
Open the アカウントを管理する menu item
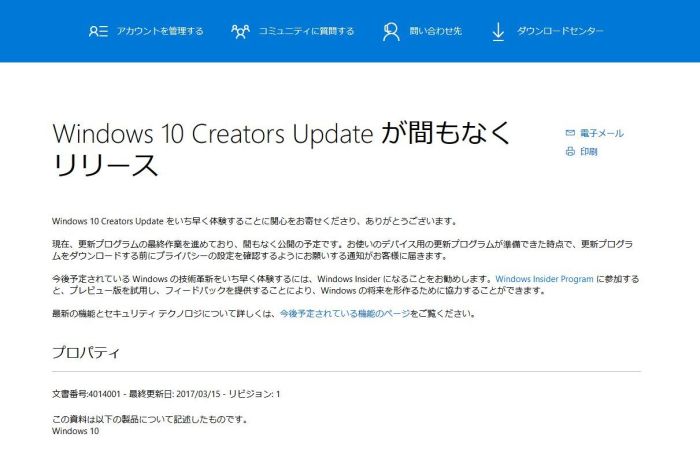pyautogui.click(x=159, y=31)
